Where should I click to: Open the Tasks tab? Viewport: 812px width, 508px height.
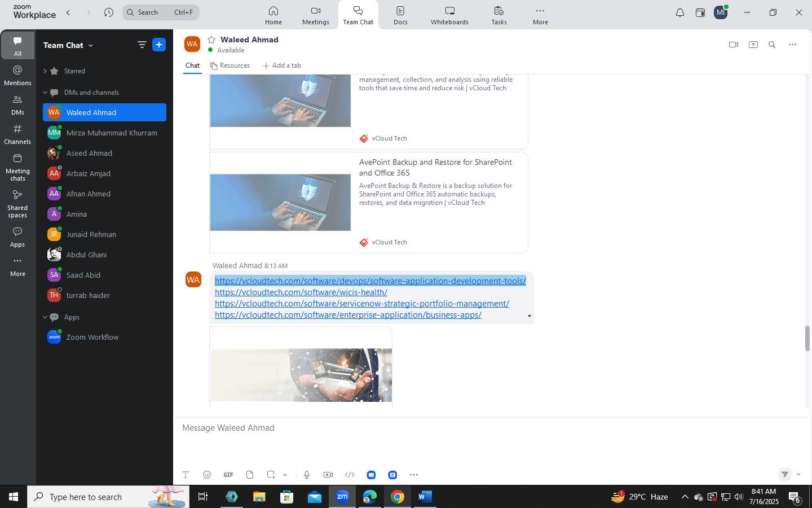(x=499, y=15)
